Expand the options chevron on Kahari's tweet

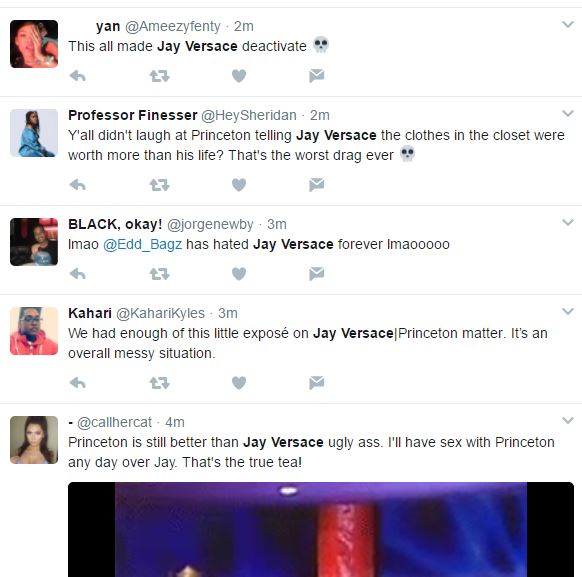(x=568, y=311)
